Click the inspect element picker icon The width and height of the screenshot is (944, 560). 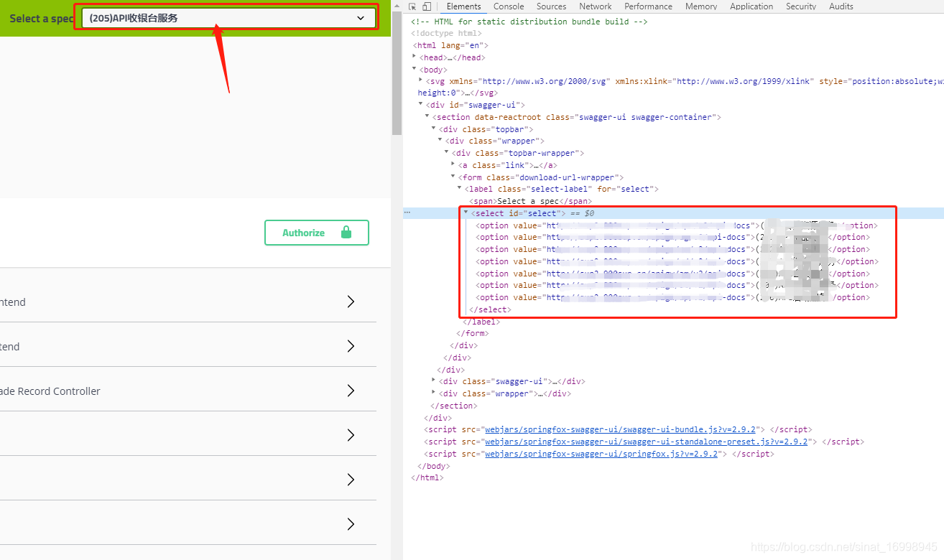[413, 6]
